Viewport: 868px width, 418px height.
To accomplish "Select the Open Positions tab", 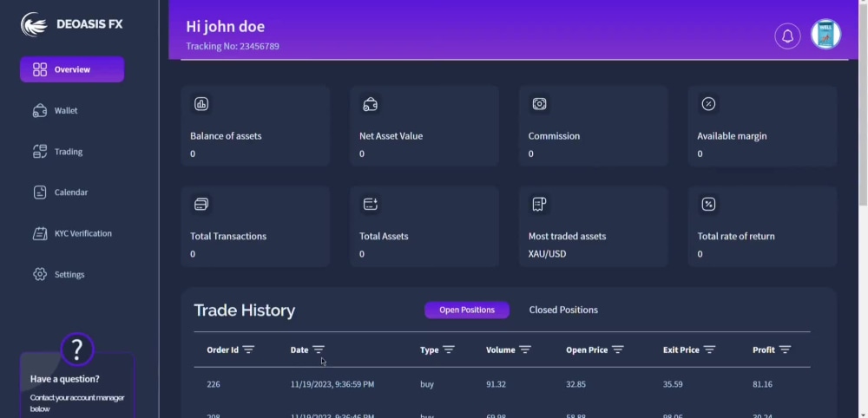I will click(467, 310).
